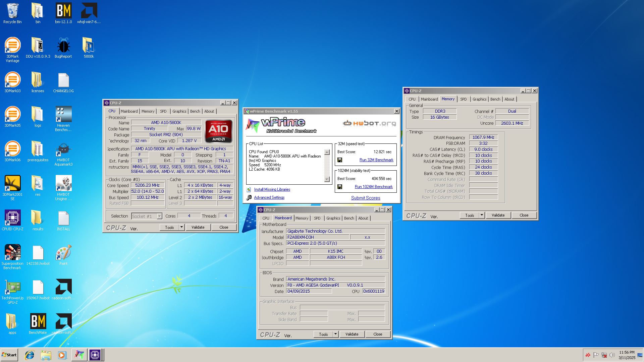Screen dimensions: 644x362
Task: Click CPU List scrollbar up arrow
Action: (327, 152)
